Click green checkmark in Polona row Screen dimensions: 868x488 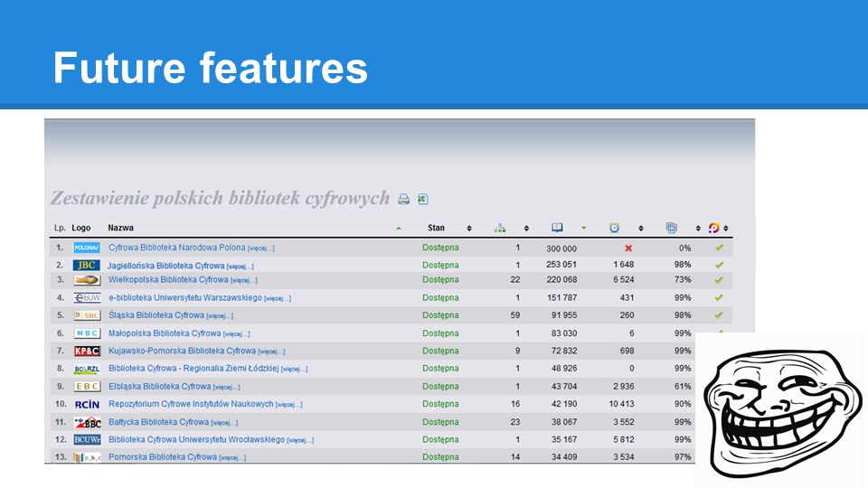[x=719, y=248]
